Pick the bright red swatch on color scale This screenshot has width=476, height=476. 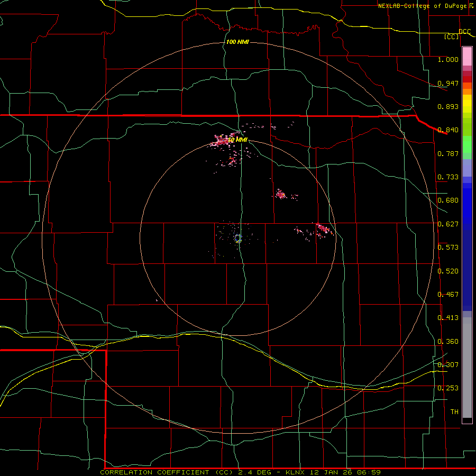tap(467, 79)
